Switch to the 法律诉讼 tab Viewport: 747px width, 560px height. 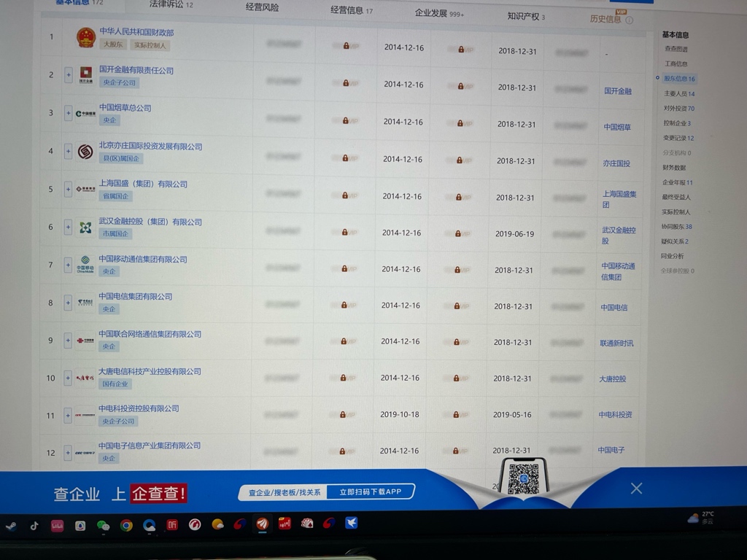pyautogui.click(x=171, y=4)
